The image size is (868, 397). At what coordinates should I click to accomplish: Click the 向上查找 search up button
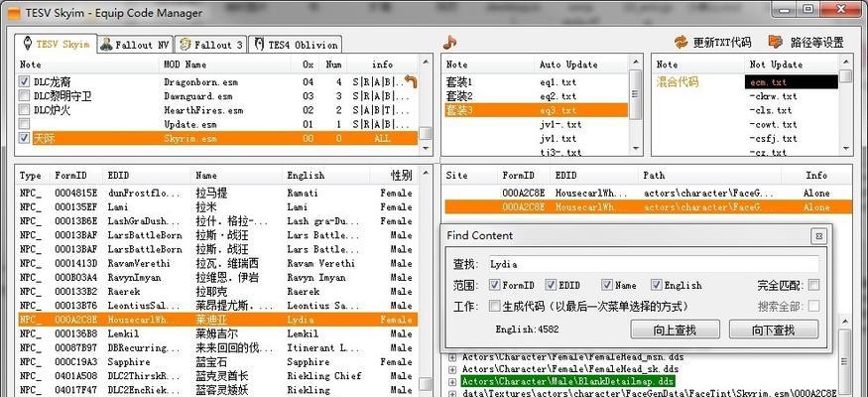coord(675,330)
